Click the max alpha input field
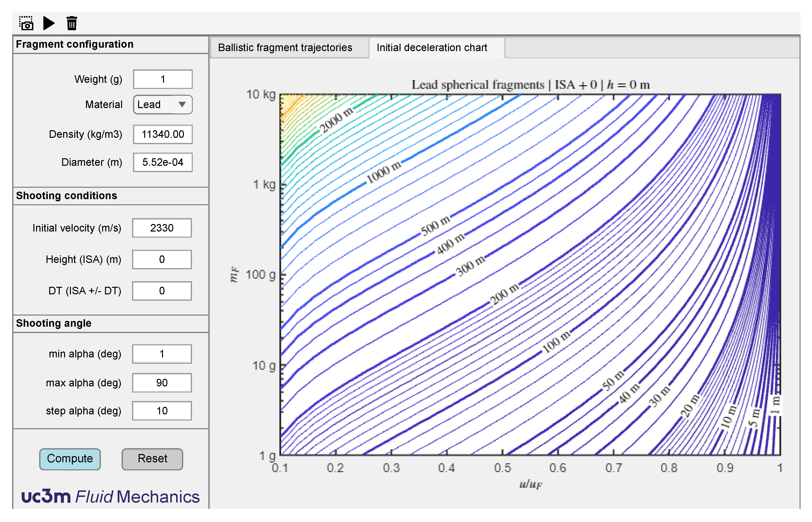The image size is (812, 522). 162,383
